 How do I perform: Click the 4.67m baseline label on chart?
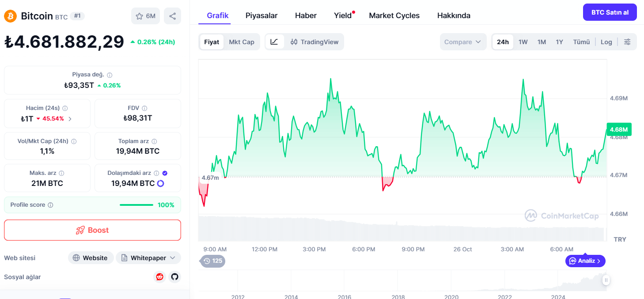[x=210, y=178]
